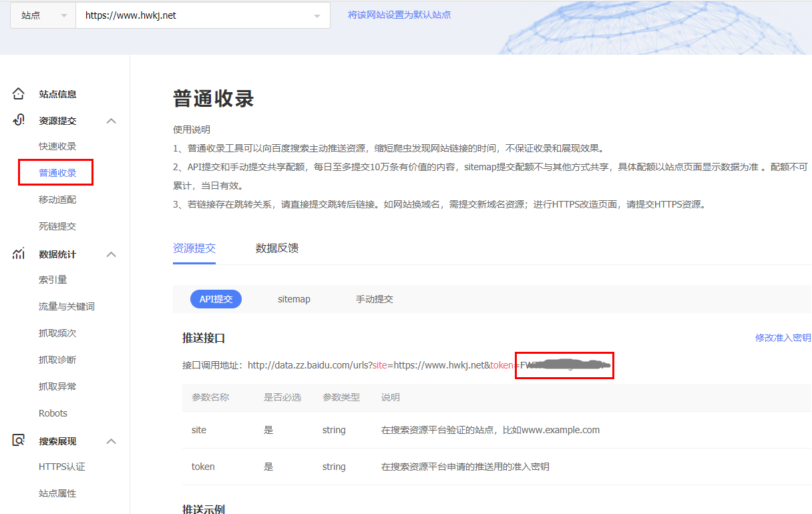Image resolution: width=812 pixels, height=514 pixels.
Task: Click the 使用说明 label
Action: pos(192,130)
